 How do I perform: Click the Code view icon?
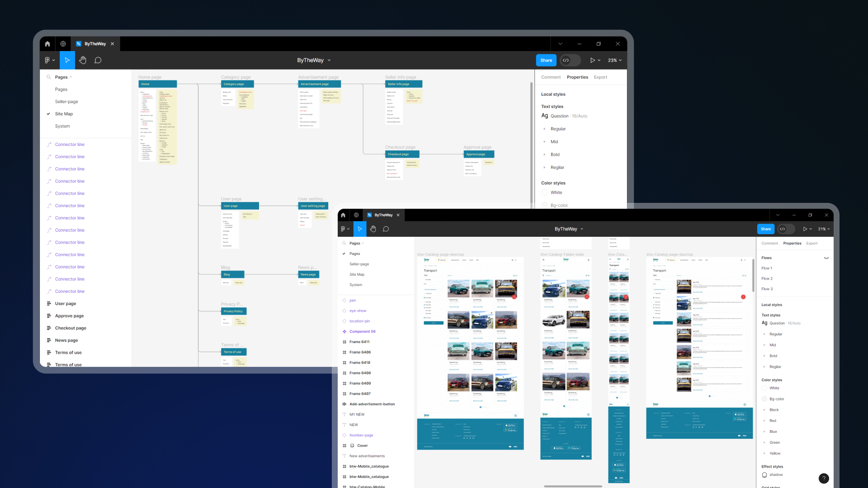(566, 60)
